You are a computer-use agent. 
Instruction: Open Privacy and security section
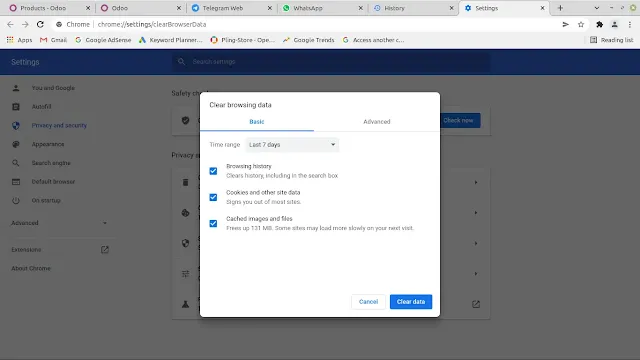[x=59, y=125]
